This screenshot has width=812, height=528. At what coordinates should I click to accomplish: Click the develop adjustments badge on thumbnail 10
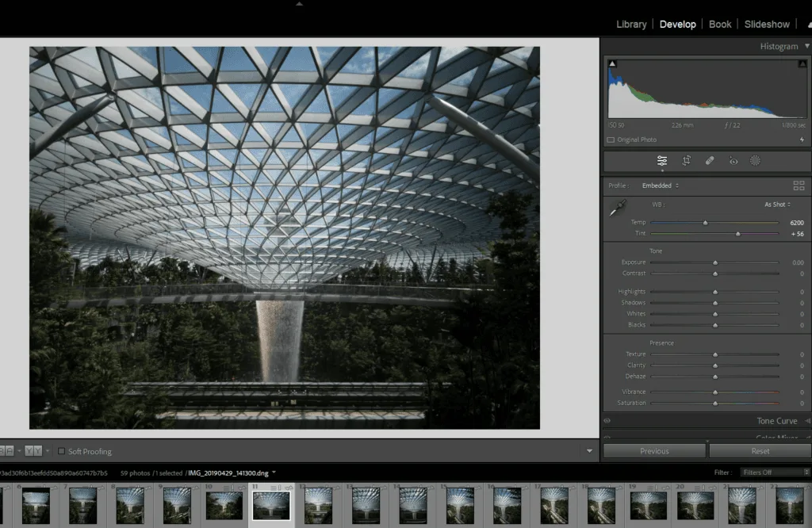tap(228, 487)
